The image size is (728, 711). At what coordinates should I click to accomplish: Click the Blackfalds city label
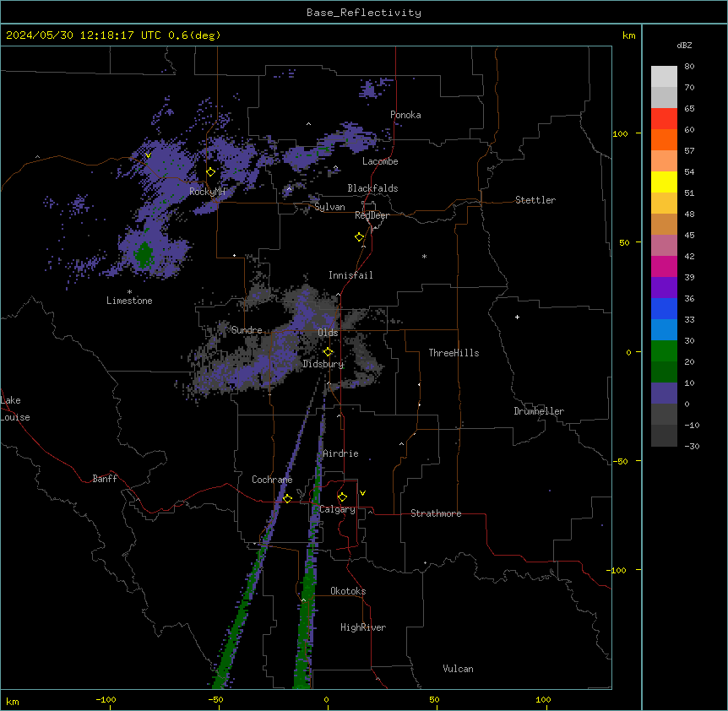tap(372, 188)
